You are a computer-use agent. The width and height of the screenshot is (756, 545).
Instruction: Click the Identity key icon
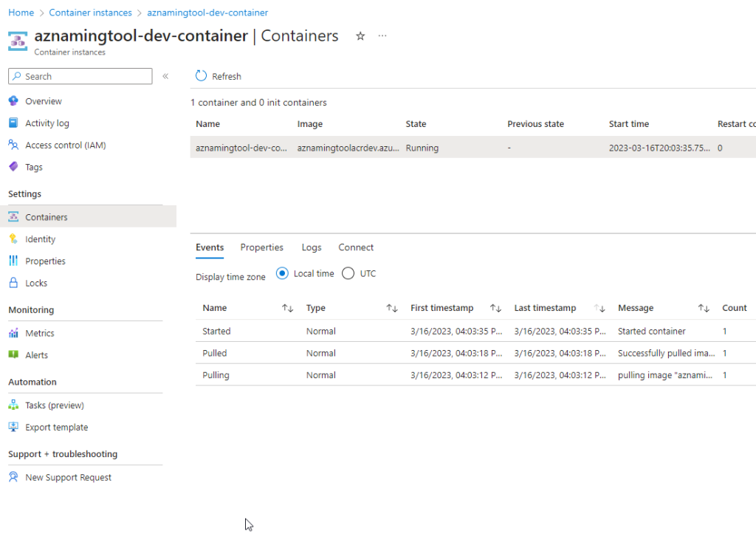tap(13, 239)
